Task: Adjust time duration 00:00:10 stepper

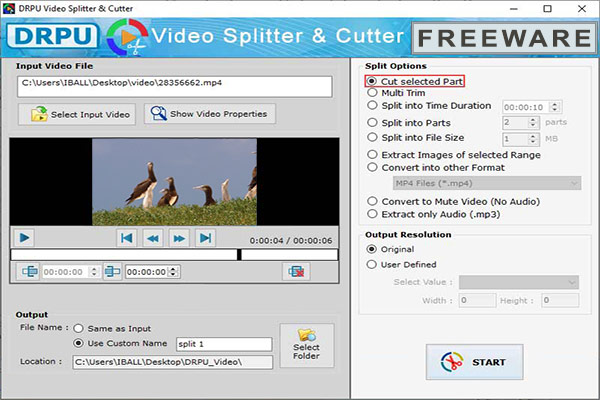Action: coord(554,107)
